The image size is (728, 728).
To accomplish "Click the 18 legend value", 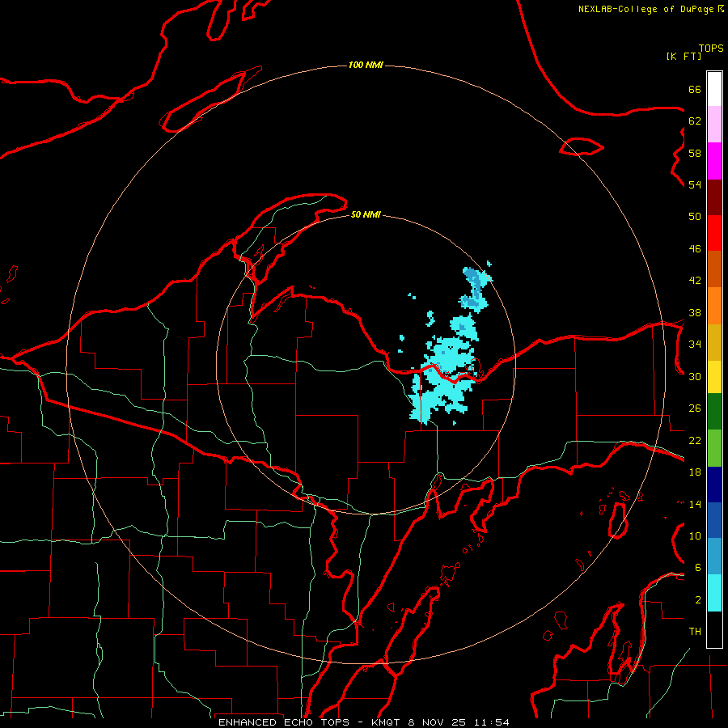I will 695,472.
